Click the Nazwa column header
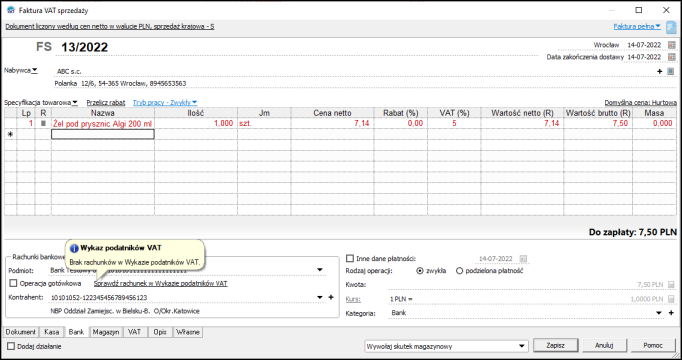The height and width of the screenshot is (360, 682). [103, 113]
